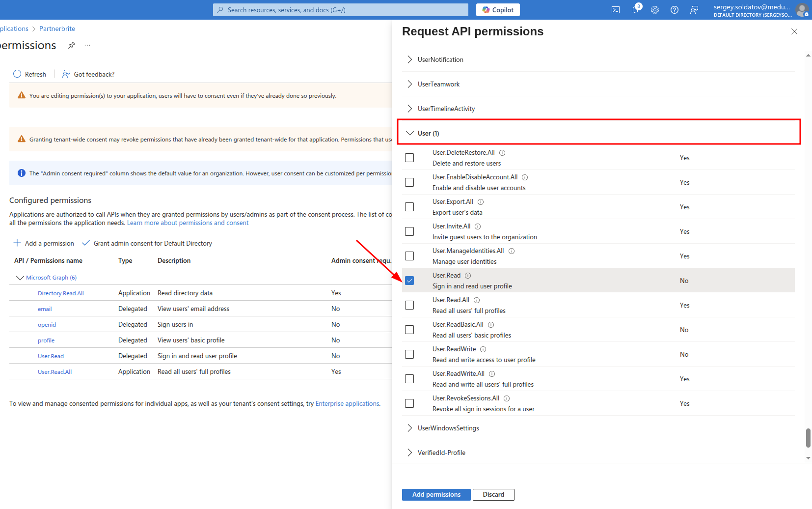Viewport: 812px width, 509px height.
Task: Show info for User.ManageIdentities.All
Action: point(512,251)
